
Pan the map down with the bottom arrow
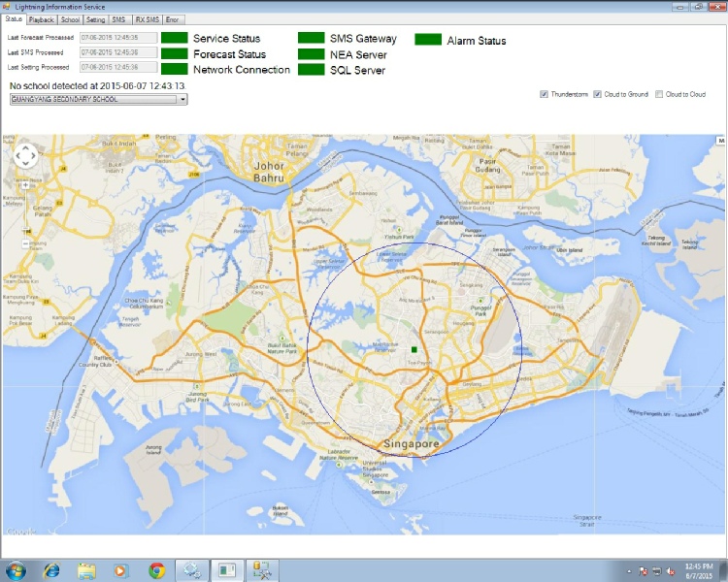tap(25, 163)
